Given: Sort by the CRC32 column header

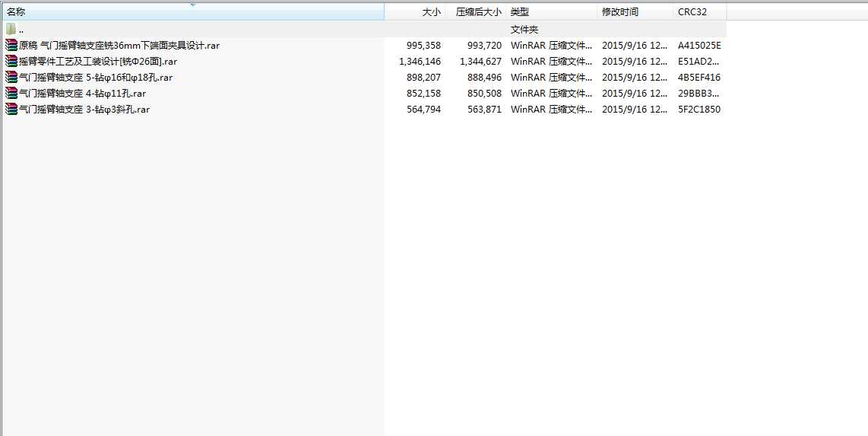Looking at the screenshot, I should (x=700, y=12).
